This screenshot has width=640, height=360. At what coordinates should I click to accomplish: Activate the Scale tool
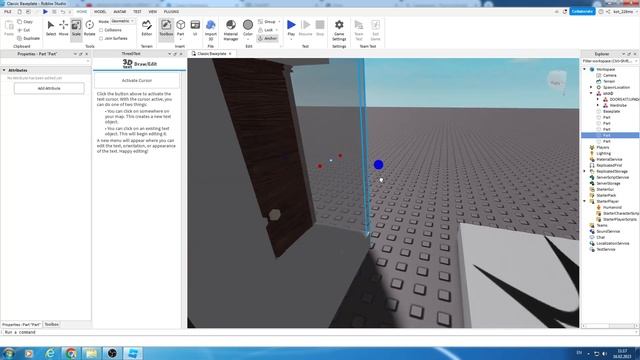click(x=76, y=29)
